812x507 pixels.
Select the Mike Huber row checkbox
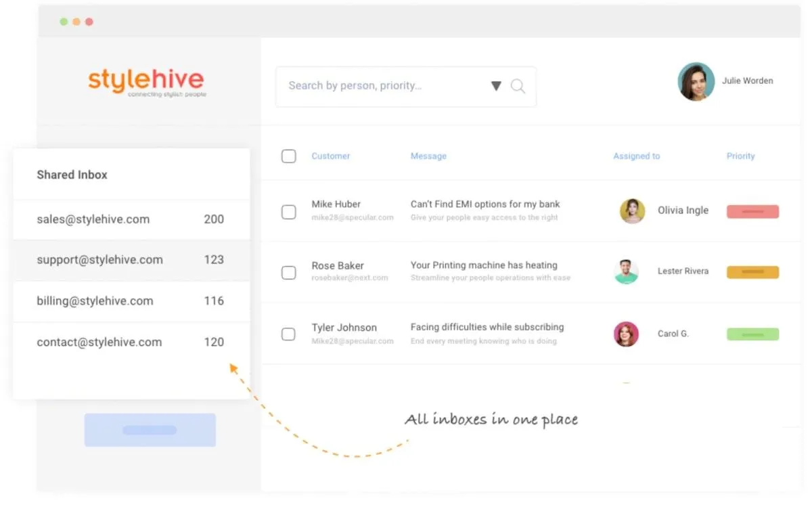coord(289,212)
